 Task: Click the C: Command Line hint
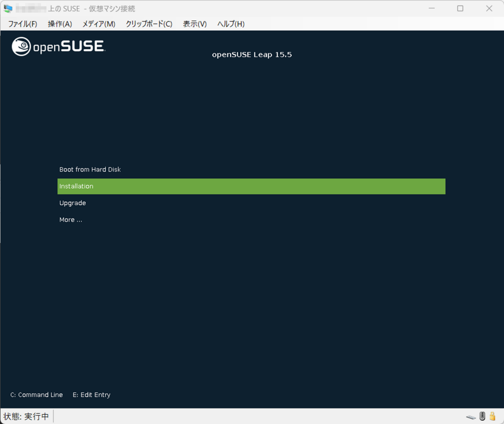pos(37,395)
